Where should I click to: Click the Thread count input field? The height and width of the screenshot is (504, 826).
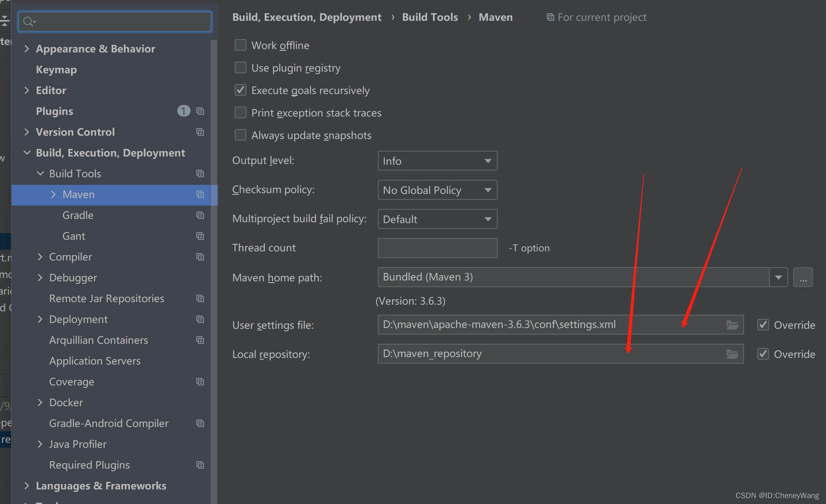pyautogui.click(x=437, y=248)
